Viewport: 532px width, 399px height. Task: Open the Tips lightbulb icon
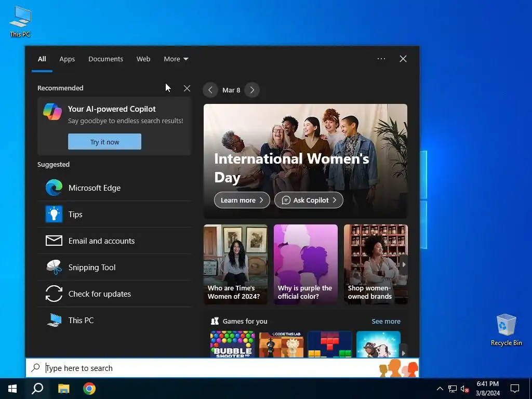pyautogui.click(x=54, y=214)
